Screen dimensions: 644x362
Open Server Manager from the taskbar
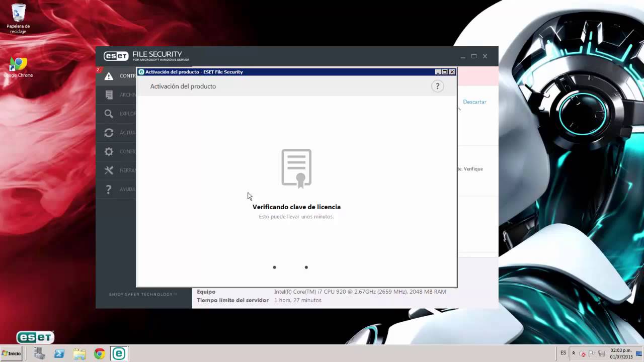coord(40,354)
